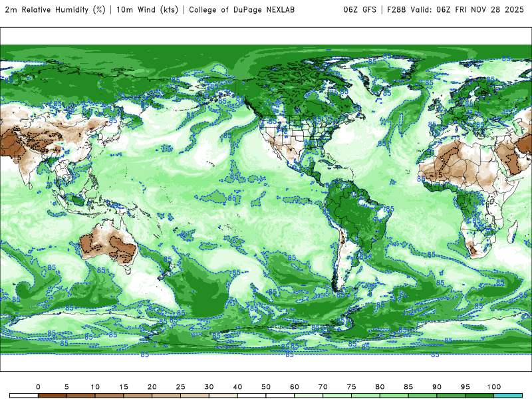
Task: Select the brown 5–10 legend swatch
Action: [80, 396]
